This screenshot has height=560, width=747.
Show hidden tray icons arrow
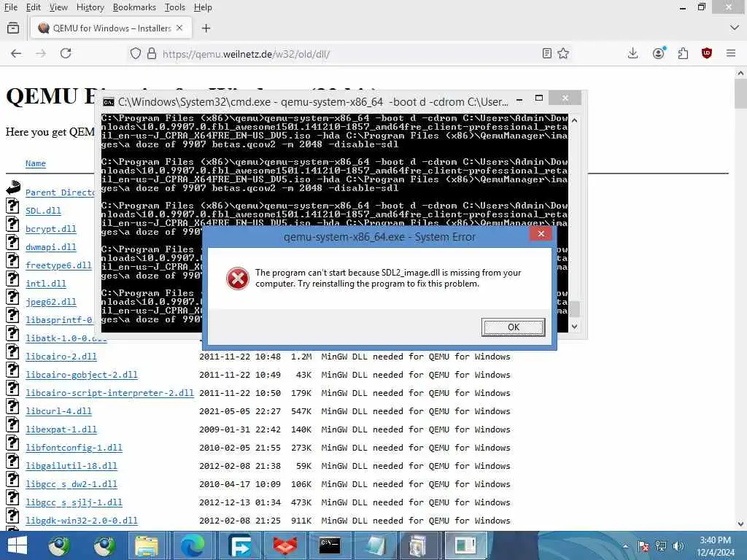coord(625,546)
